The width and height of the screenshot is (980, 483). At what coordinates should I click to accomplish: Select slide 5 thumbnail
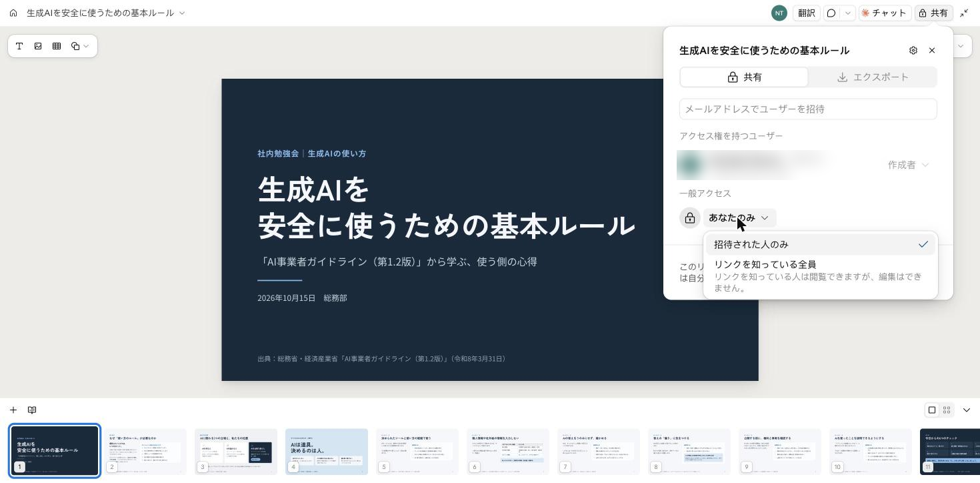tap(417, 452)
